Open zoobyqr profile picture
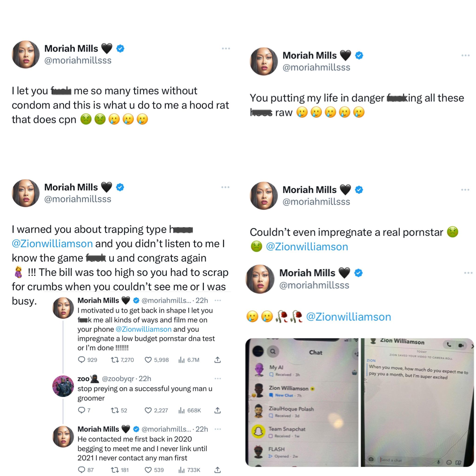 pyautogui.click(x=63, y=386)
